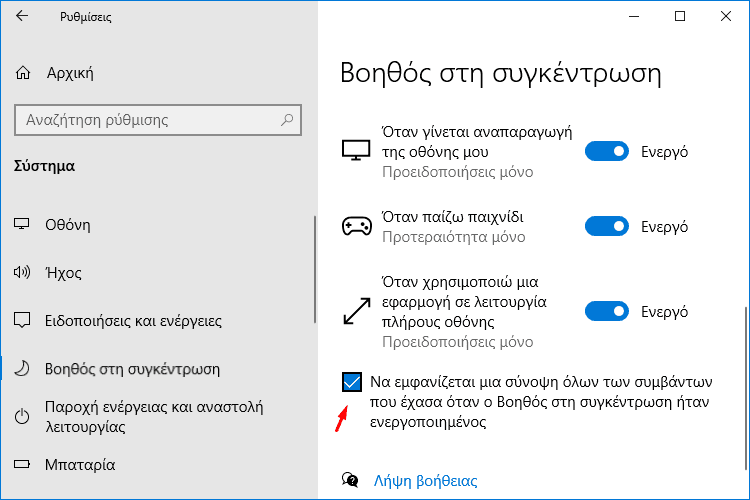Open the Αρχική home icon
750x500 pixels.
coord(23,73)
